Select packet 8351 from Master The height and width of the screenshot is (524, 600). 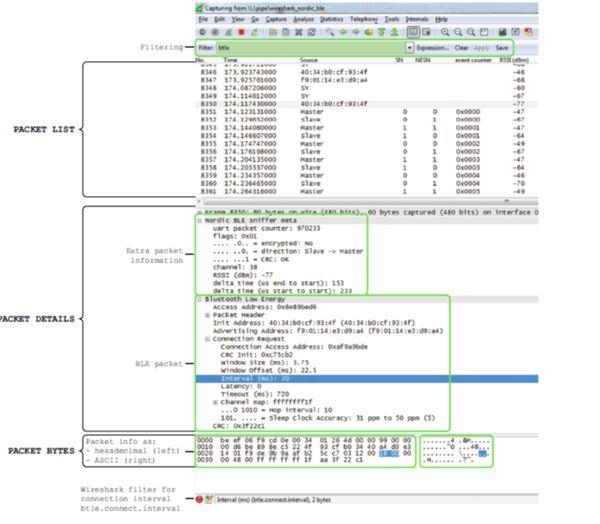pos(367,112)
